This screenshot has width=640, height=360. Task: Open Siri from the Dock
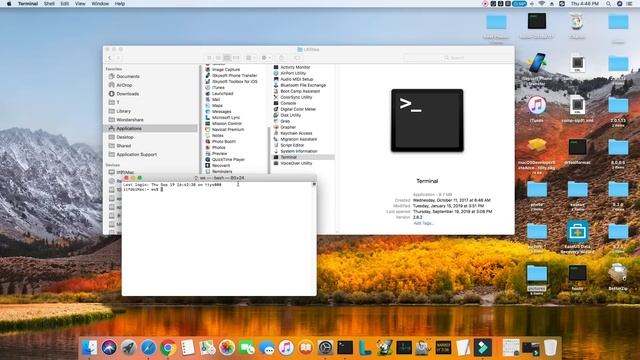[109, 348]
